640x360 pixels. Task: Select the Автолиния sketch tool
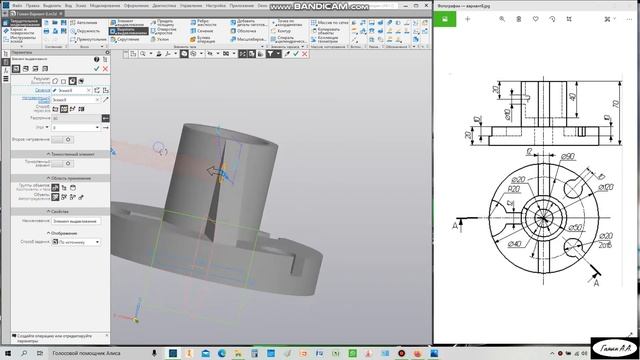coord(84,23)
